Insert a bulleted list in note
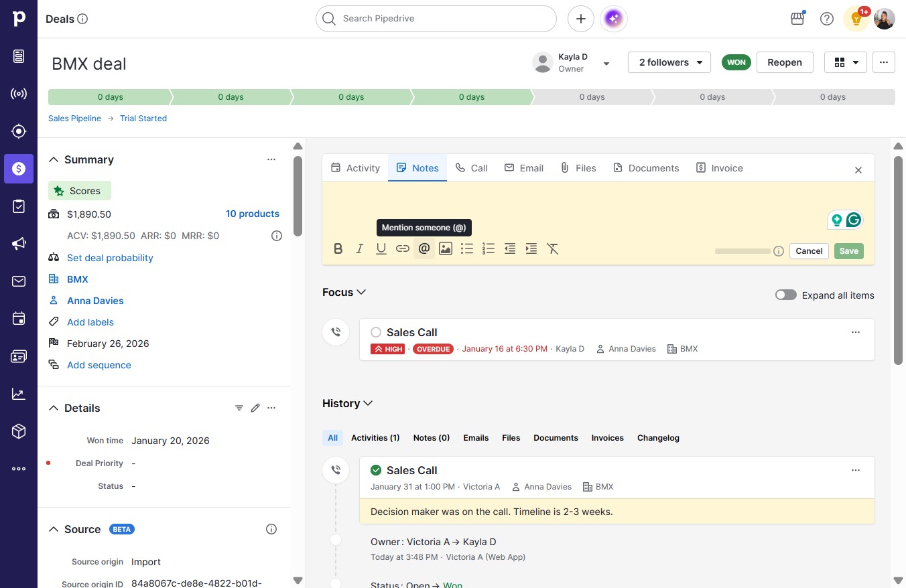Viewport: 906px width, 588px height. (467, 249)
